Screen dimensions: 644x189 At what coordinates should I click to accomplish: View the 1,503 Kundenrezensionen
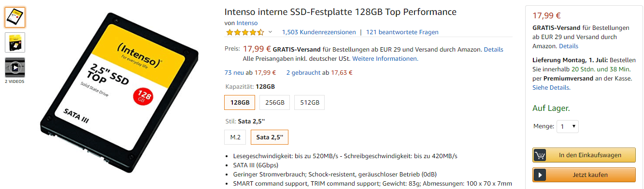(x=319, y=32)
